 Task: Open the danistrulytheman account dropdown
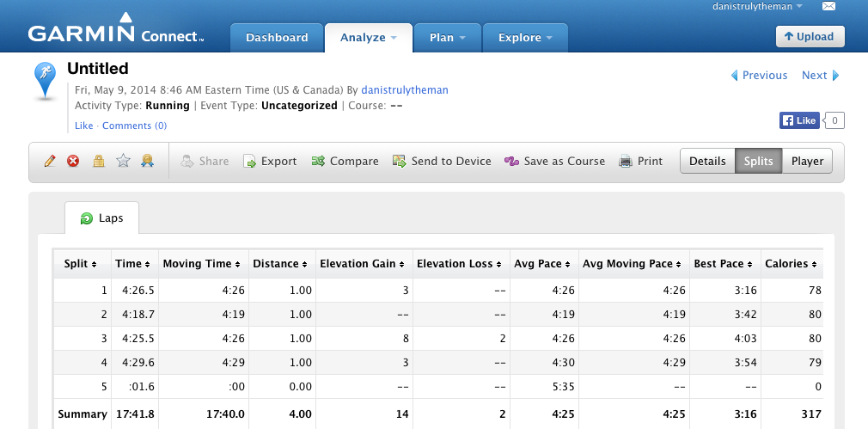(x=757, y=7)
